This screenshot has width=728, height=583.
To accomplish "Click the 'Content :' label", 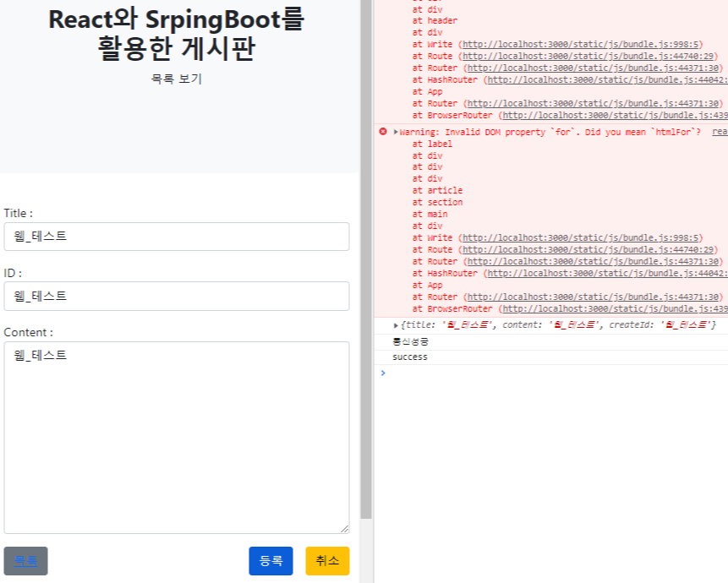I will click(28, 333).
